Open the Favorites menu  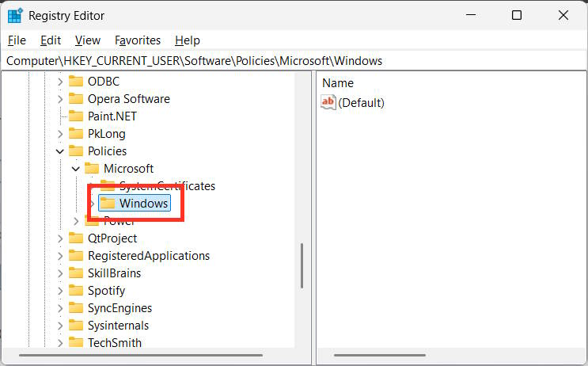tap(138, 40)
